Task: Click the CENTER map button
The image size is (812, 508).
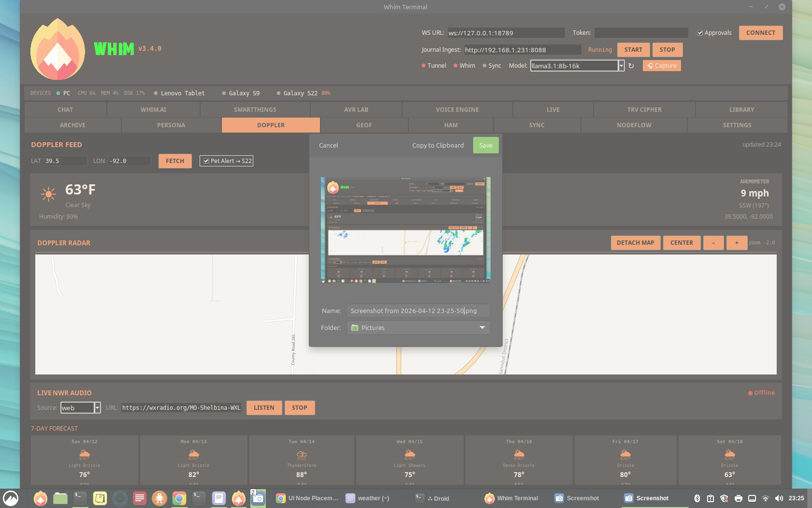Action: [681, 243]
